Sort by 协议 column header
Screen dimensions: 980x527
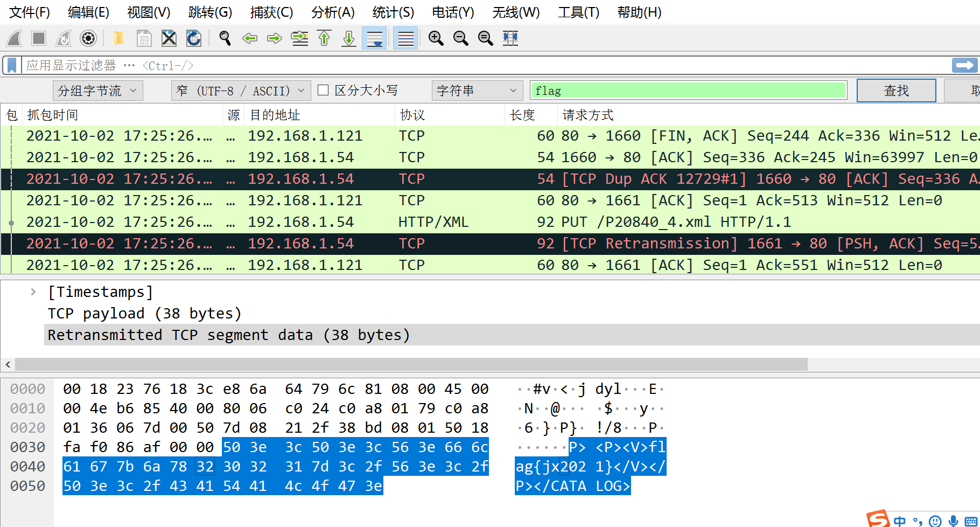click(450, 115)
